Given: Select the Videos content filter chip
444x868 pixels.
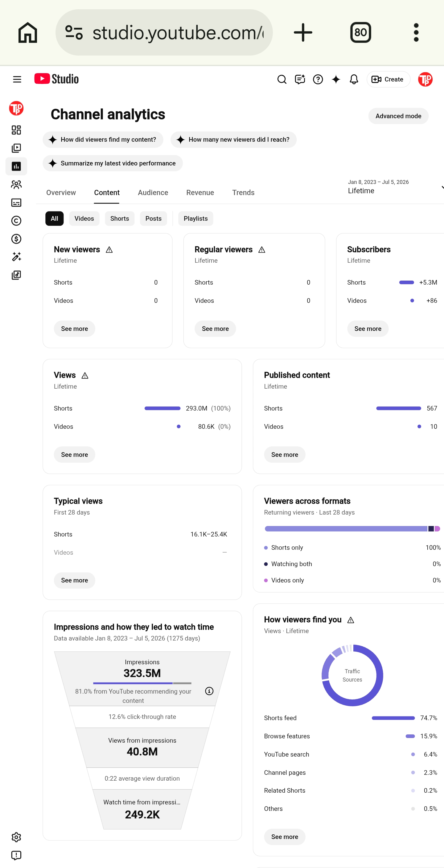Looking at the screenshot, I should click(84, 218).
